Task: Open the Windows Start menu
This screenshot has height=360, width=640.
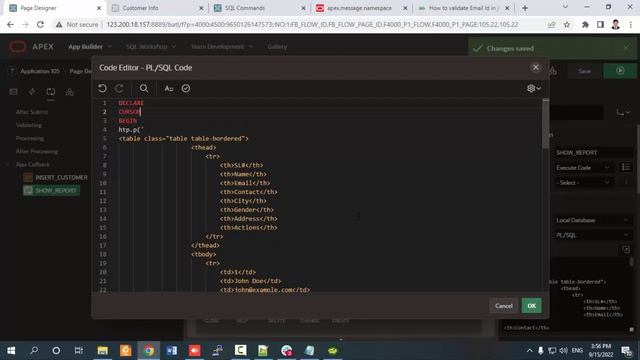Action: pos(11,351)
